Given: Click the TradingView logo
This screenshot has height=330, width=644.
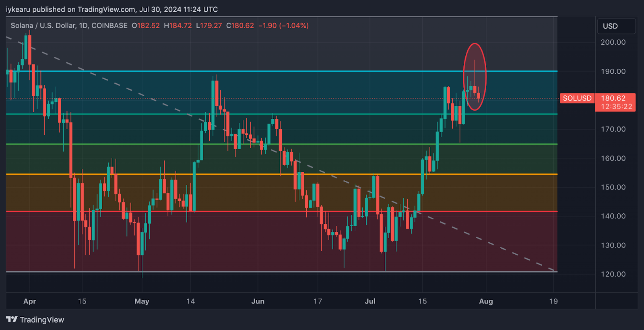Looking at the screenshot, I should pos(35,320).
